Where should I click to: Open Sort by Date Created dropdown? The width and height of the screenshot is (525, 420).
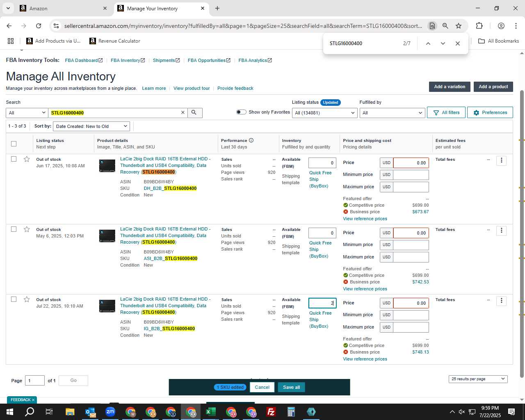[91, 126]
